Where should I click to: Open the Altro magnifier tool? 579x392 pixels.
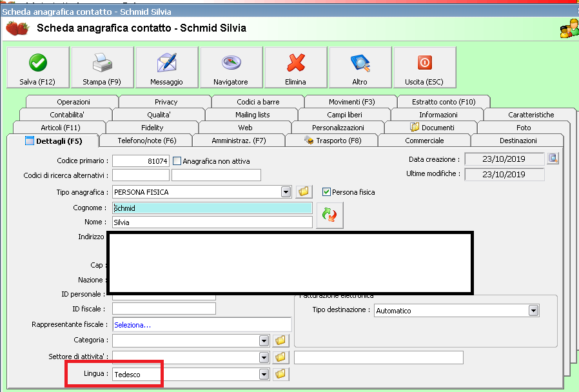360,67
